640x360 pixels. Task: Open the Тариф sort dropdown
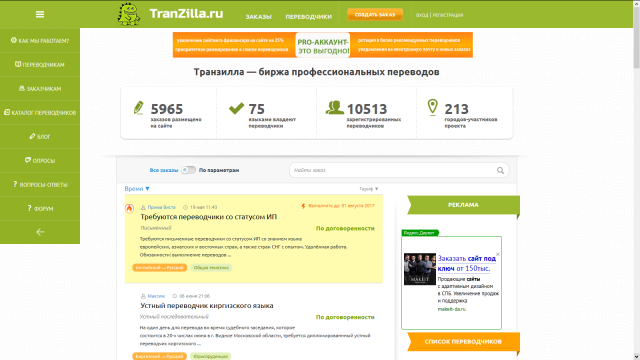[x=369, y=189]
